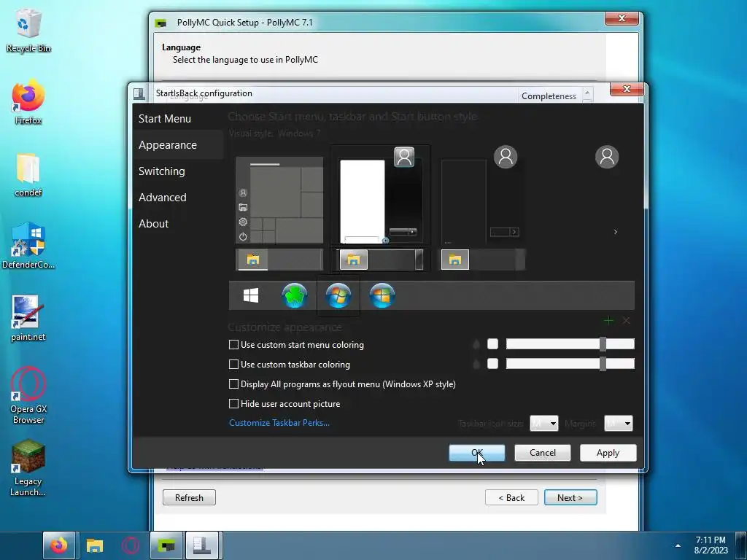This screenshot has height=560, width=747.
Task: Adjust taskbar opacity slider
Action: (x=570, y=364)
